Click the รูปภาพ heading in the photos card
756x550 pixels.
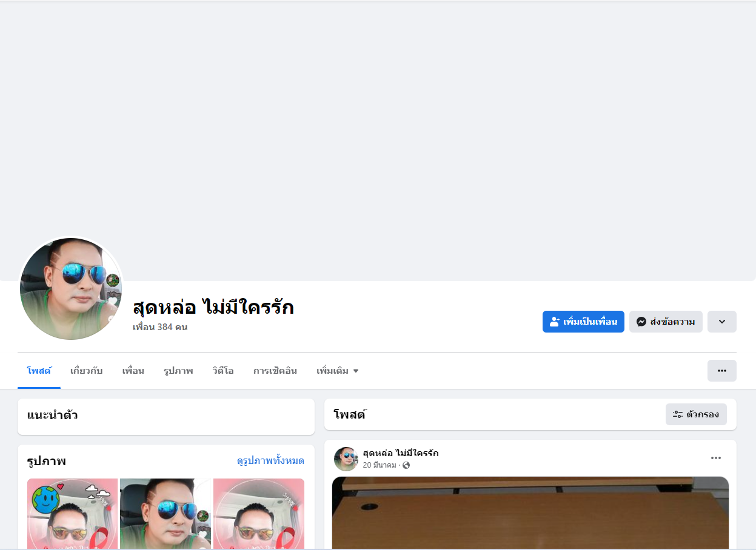click(x=46, y=461)
